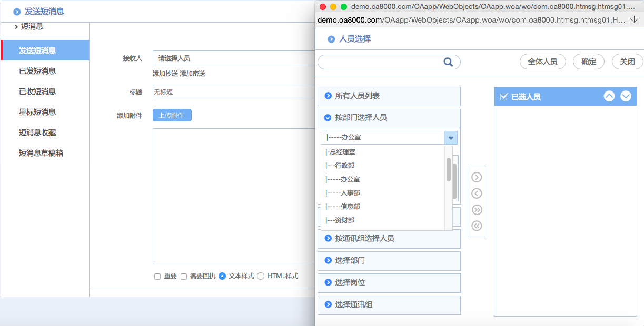Click the downward chevron in 已选人员 panel header
644x326 pixels.
pyautogui.click(x=626, y=96)
